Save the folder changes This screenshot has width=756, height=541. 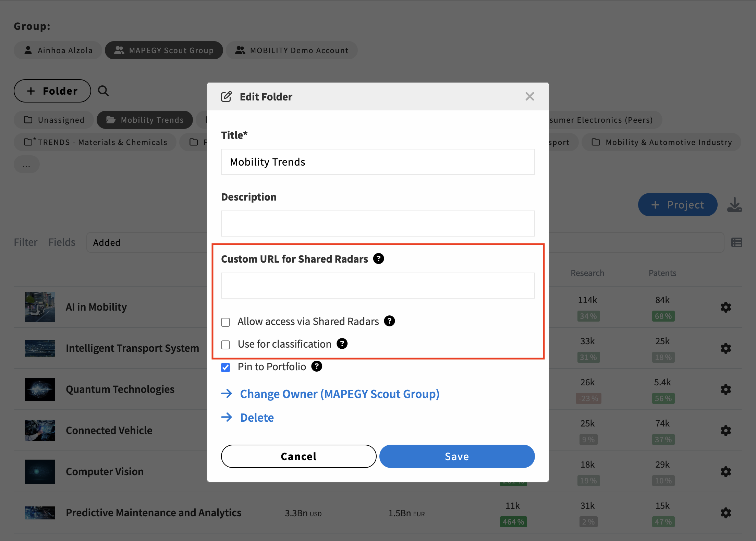pyautogui.click(x=457, y=456)
